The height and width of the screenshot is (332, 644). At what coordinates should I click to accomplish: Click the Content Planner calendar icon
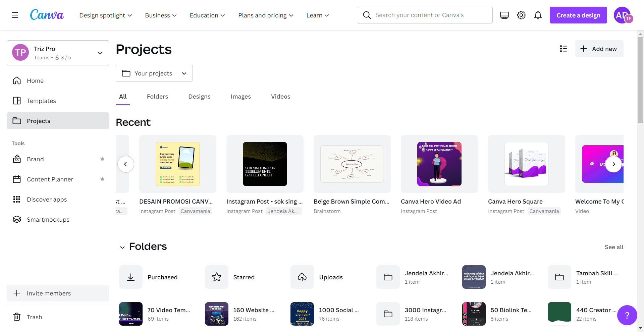(17, 179)
